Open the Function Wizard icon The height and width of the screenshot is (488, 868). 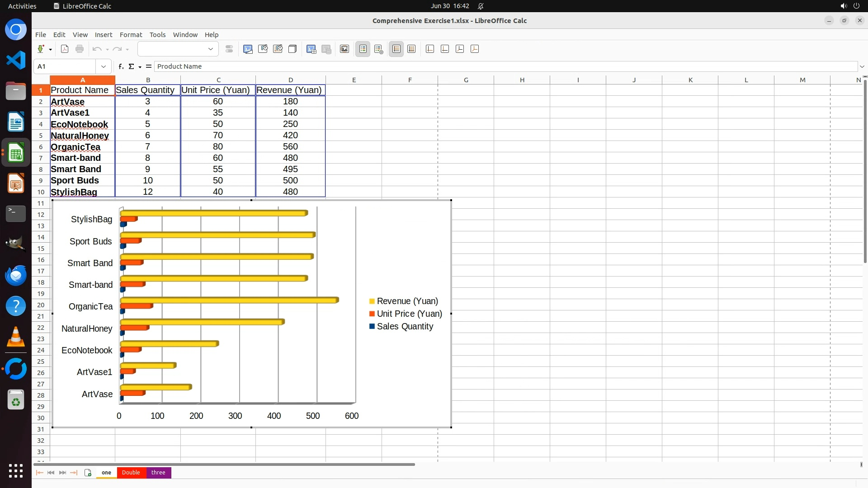click(121, 66)
